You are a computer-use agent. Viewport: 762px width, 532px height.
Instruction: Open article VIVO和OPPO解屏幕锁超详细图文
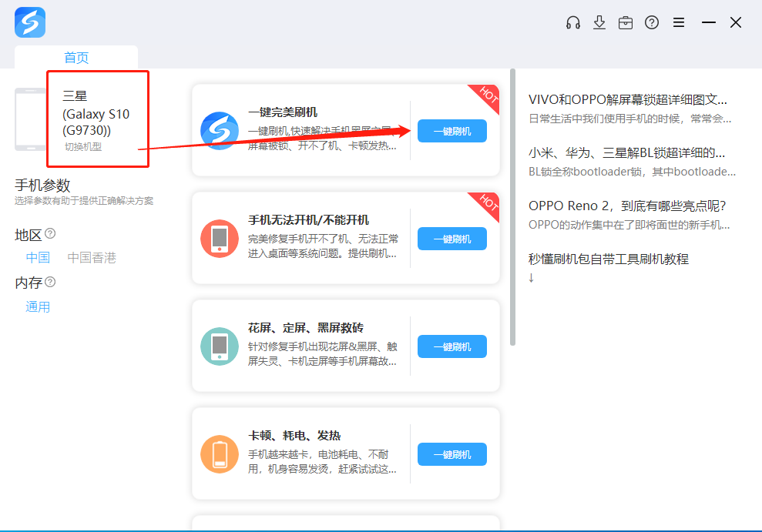click(x=628, y=99)
